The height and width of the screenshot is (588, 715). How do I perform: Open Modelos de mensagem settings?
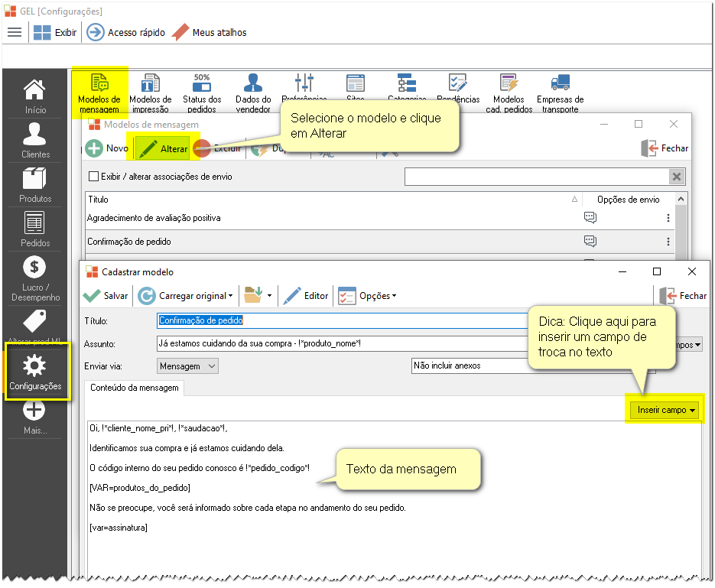(99, 93)
